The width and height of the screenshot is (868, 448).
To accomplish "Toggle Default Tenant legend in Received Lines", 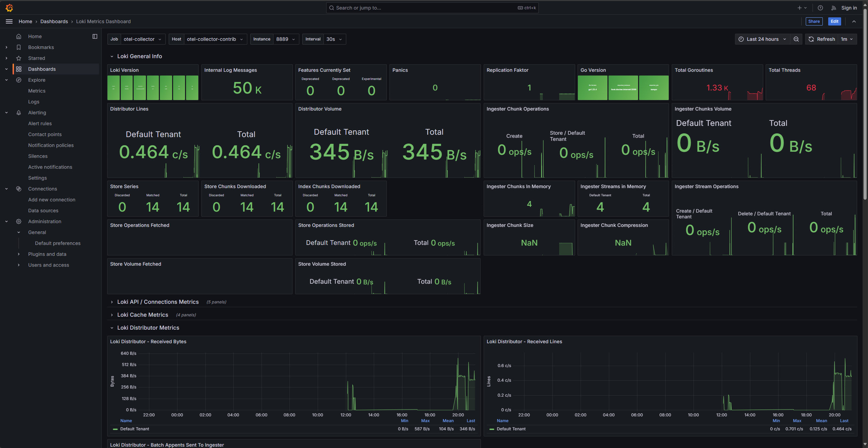I will [x=511, y=429].
